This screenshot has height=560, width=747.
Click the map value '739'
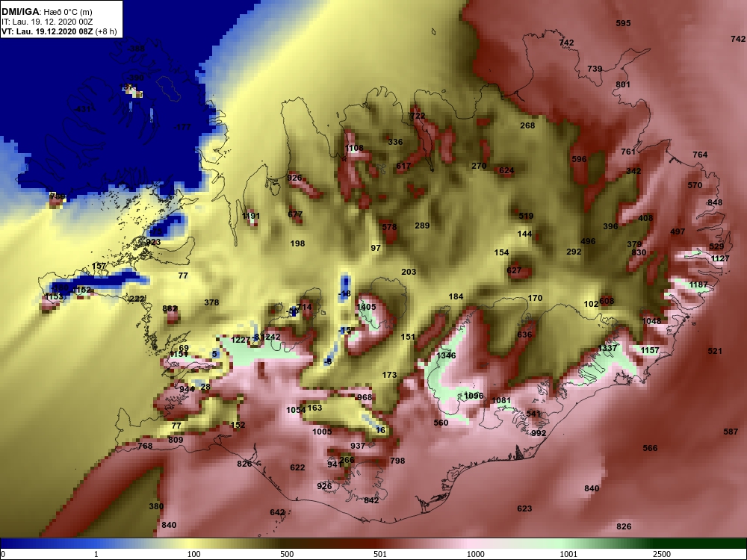point(595,69)
